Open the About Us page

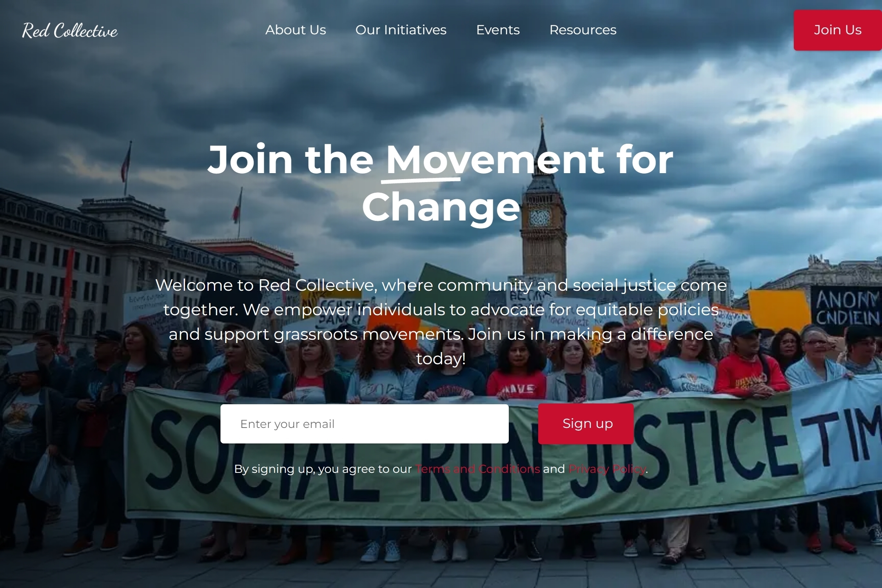(296, 30)
